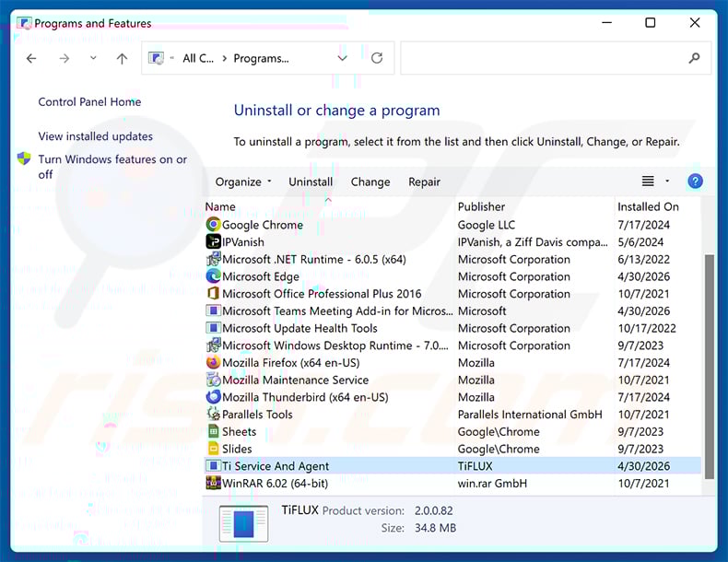Click the search magnifier icon
The image size is (728, 562).
(694, 58)
